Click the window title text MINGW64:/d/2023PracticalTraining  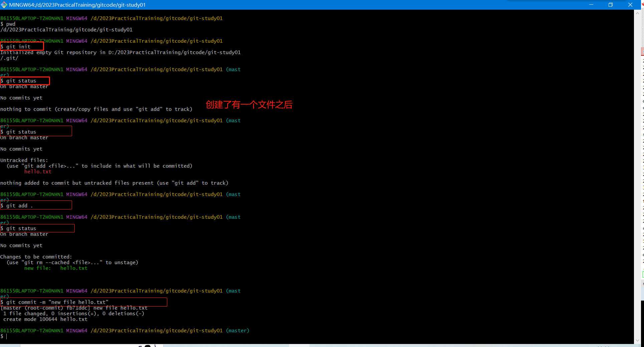[77, 5]
